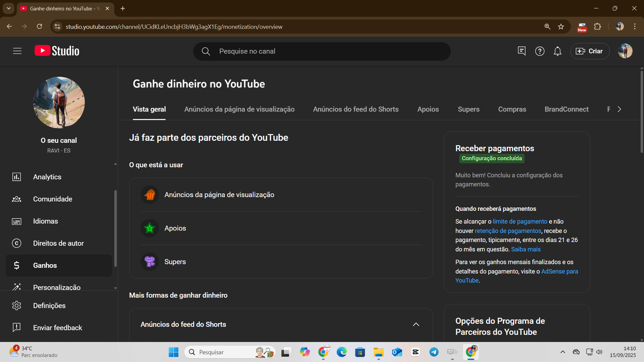
Task: Open the channel comments feedback icon
Action: pyautogui.click(x=522, y=51)
